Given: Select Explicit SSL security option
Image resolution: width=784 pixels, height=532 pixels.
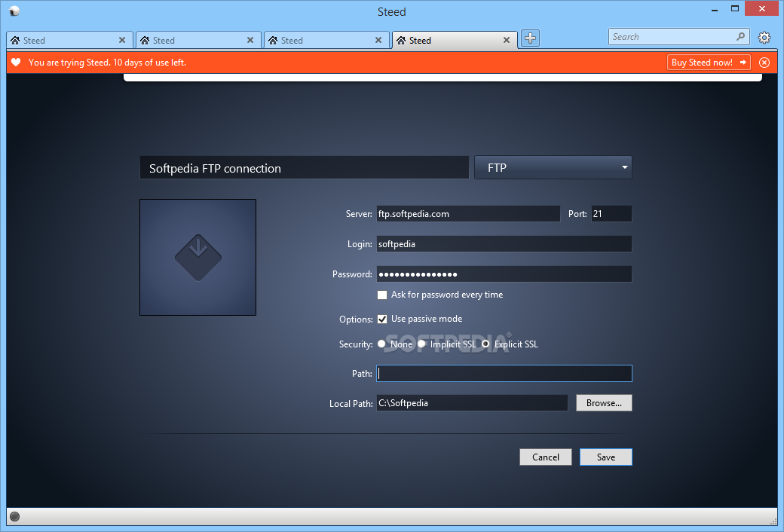Looking at the screenshot, I should 485,344.
